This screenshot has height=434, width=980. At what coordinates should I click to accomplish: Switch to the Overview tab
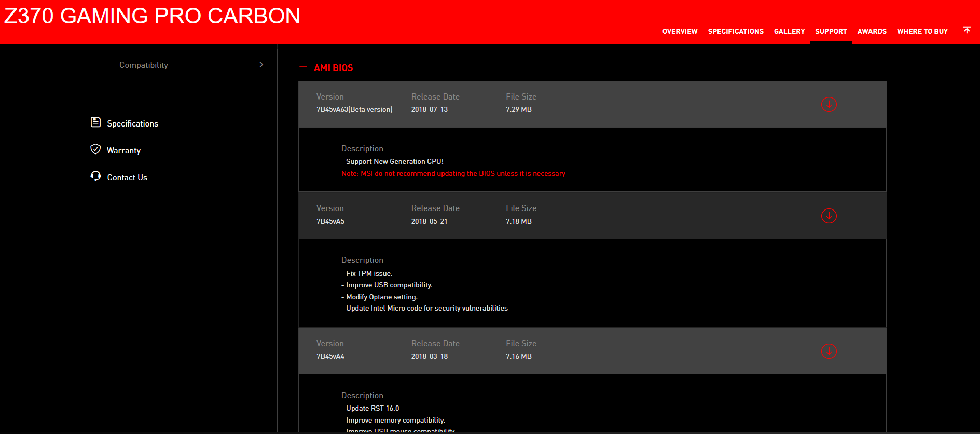680,31
